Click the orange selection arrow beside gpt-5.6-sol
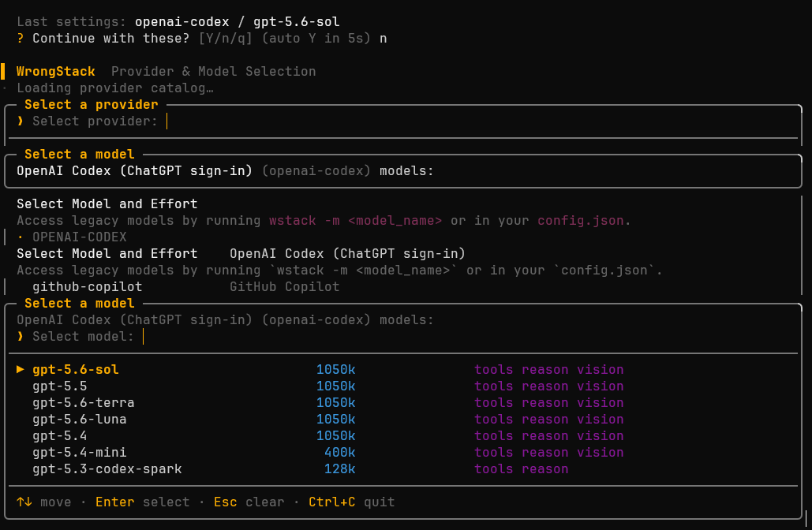The image size is (812, 530). tap(21, 369)
